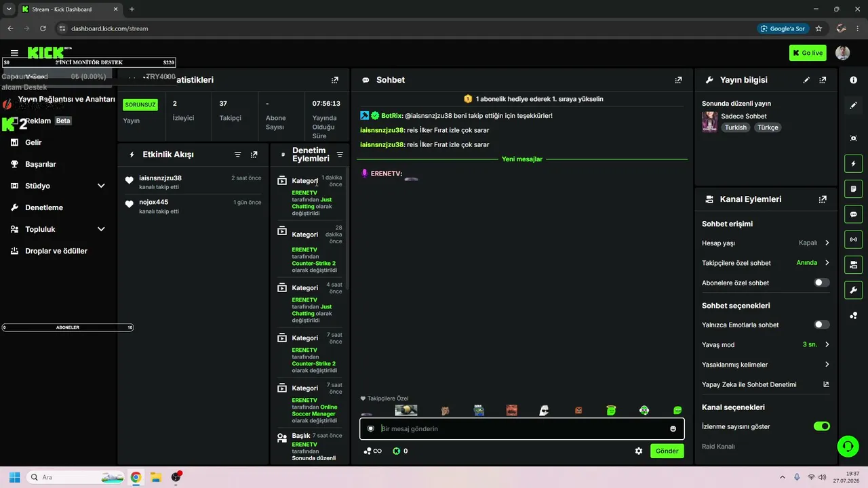Pop out the Etkinlik Akışı panel
This screenshot has width=868, height=488.
(254, 155)
